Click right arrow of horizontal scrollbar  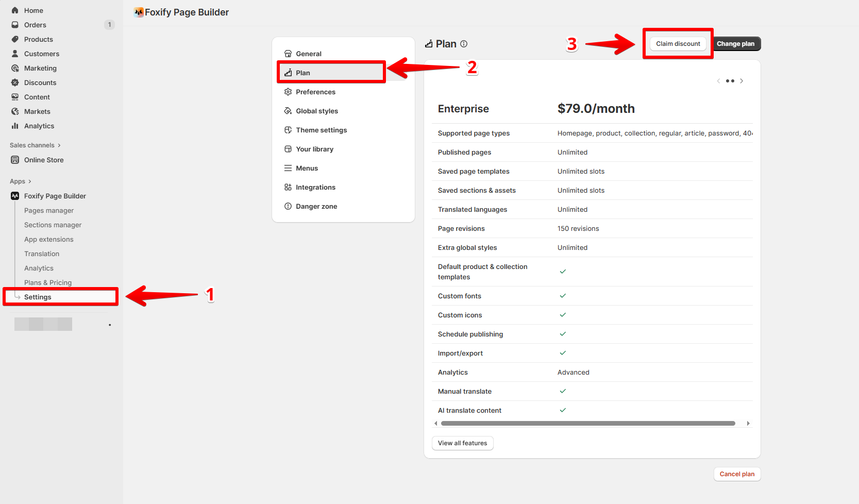tap(748, 424)
